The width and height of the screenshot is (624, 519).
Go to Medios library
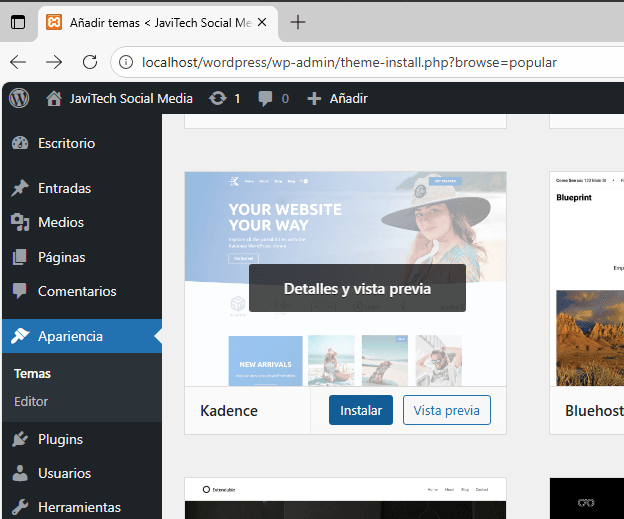pos(60,222)
